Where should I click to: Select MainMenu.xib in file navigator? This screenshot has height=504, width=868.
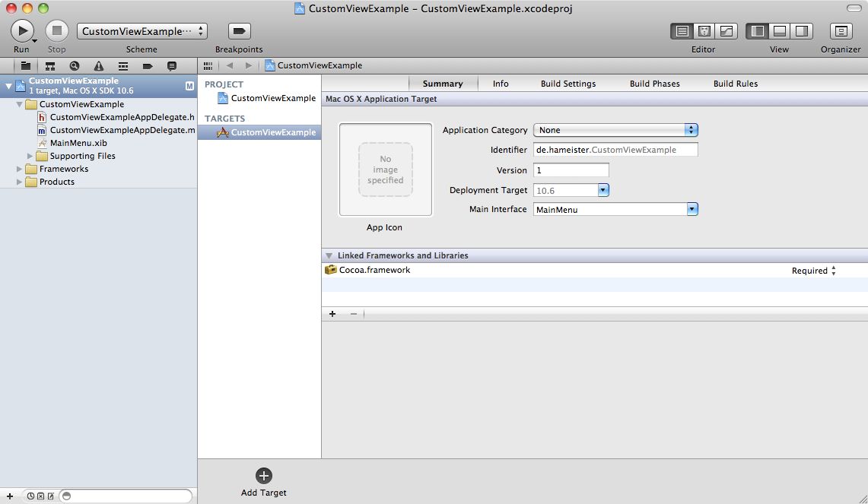click(78, 143)
